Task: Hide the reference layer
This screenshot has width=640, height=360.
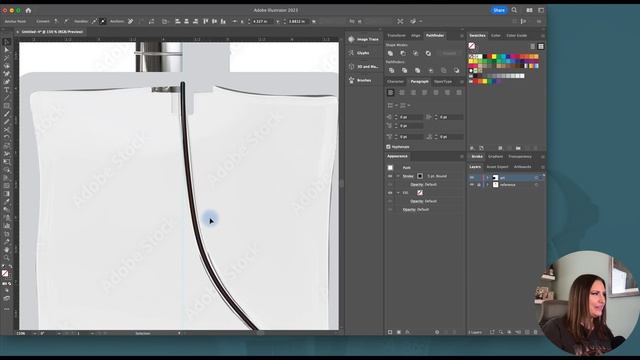Action: coord(472,185)
